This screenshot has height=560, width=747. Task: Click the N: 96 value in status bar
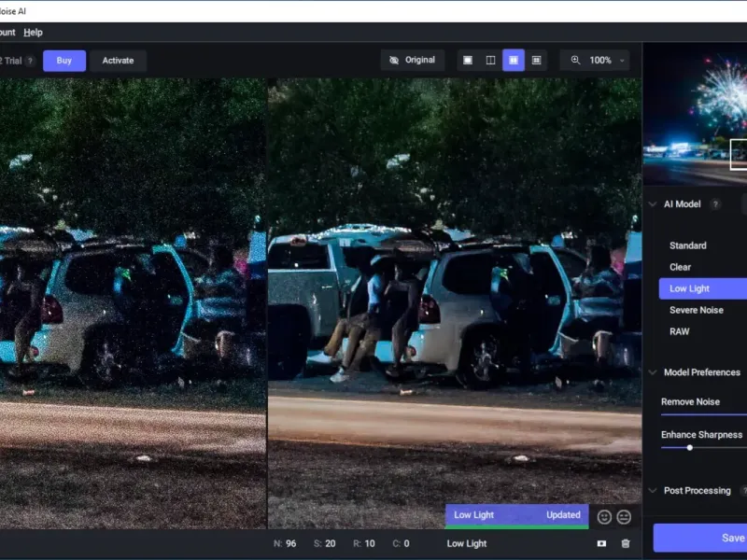pyautogui.click(x=285, y=544)
